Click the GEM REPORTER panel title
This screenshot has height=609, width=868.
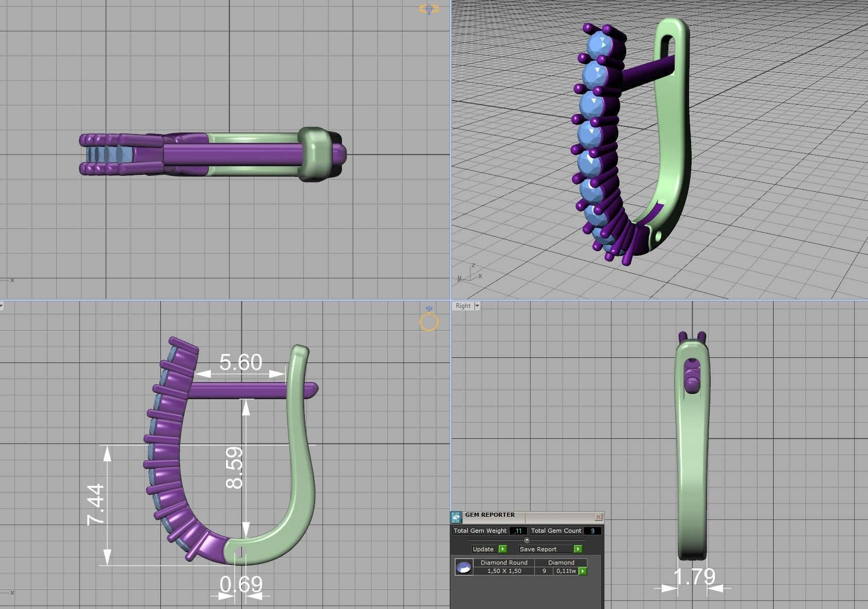pyautogui.click(x=490, y=515)
